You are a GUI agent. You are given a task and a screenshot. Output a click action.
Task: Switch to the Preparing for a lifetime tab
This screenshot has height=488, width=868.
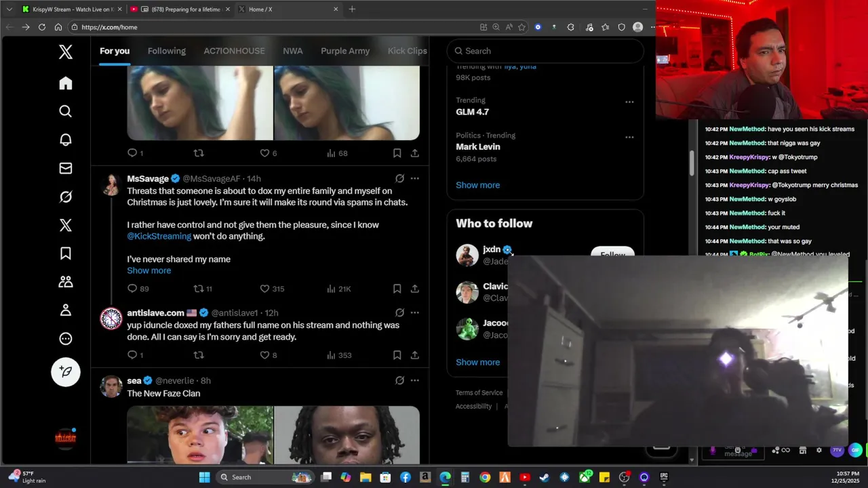click(179, 9)
